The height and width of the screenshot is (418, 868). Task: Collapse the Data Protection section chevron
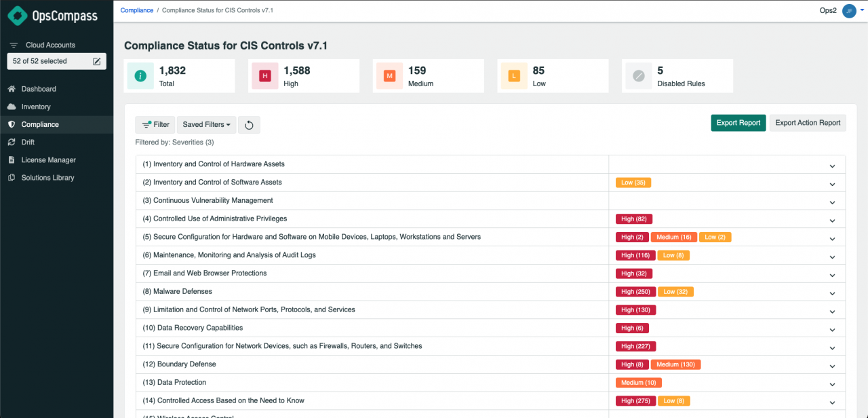pos(832,384)
